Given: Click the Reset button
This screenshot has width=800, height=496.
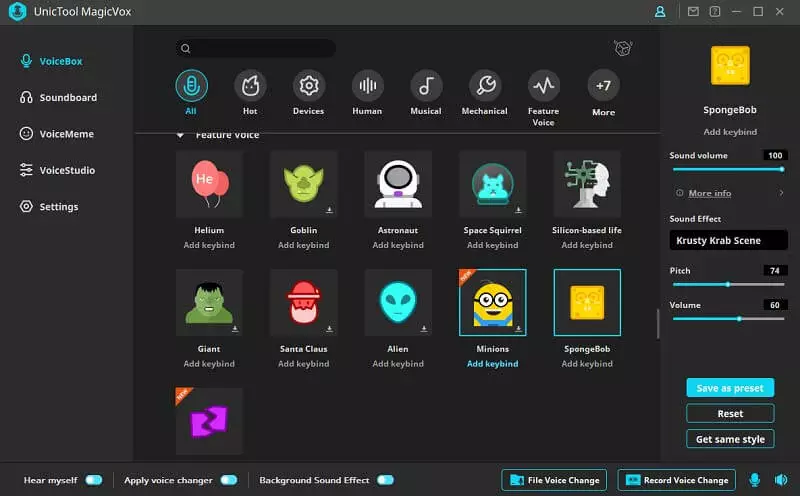Looking at the screenshot, I should (730, 413).
